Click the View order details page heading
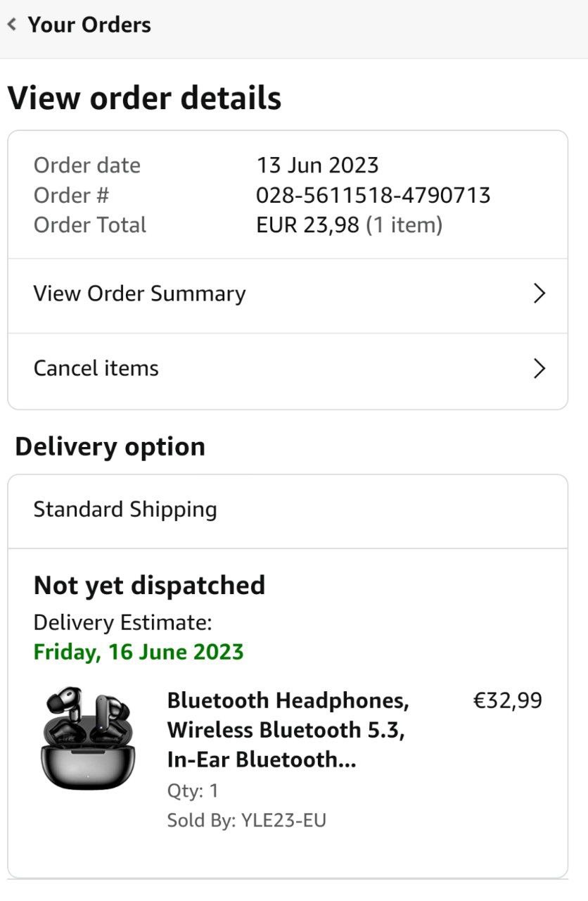Viewport: 588px width, 901px height. click(144, 98)
